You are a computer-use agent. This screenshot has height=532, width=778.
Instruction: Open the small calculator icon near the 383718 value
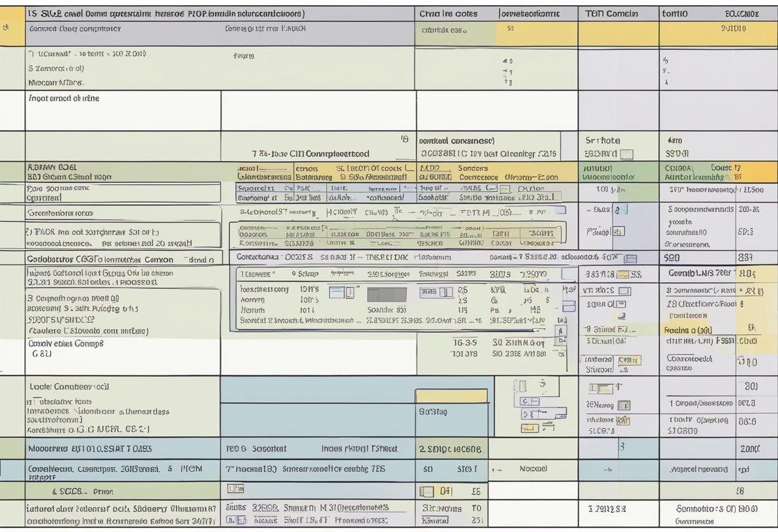click(x=623, y=274)
